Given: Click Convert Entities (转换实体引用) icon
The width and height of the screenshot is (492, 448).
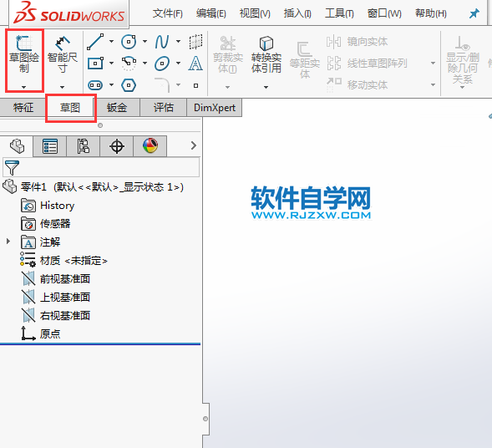Looking at the screenshot, I should [266, 43].
